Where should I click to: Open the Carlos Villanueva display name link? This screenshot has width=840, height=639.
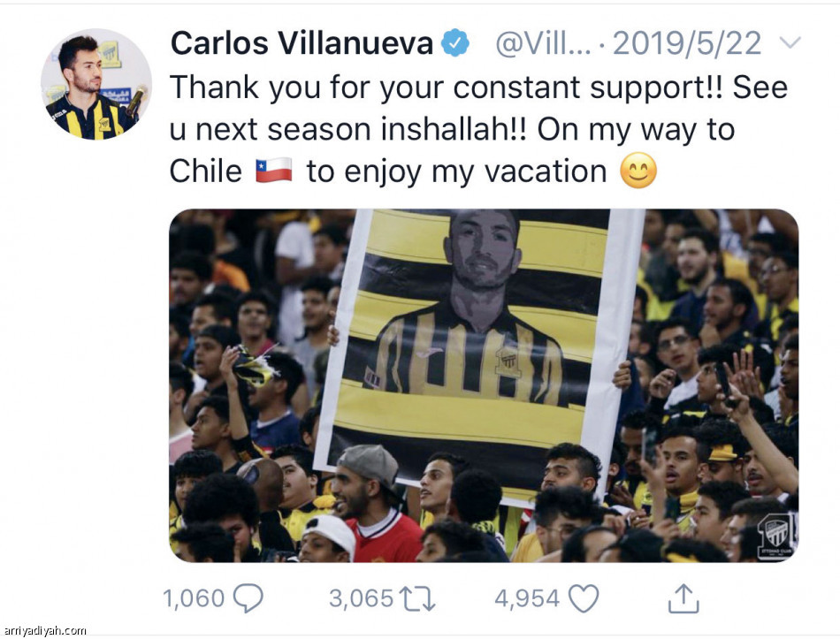point(302,42)
